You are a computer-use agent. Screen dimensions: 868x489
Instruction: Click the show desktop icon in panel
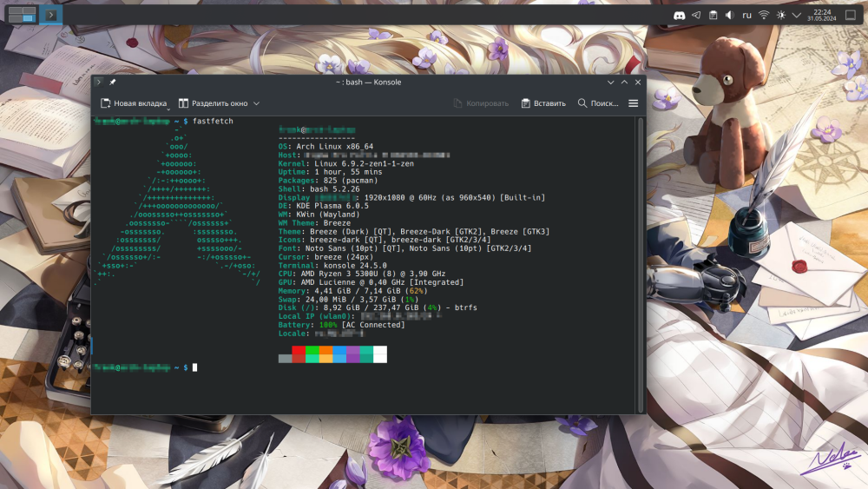(x=850, y=15)
